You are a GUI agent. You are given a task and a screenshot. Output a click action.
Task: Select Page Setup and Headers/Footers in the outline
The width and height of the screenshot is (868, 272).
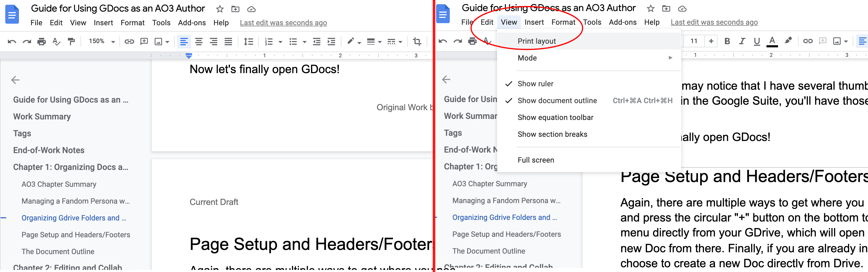click(76, 234)
